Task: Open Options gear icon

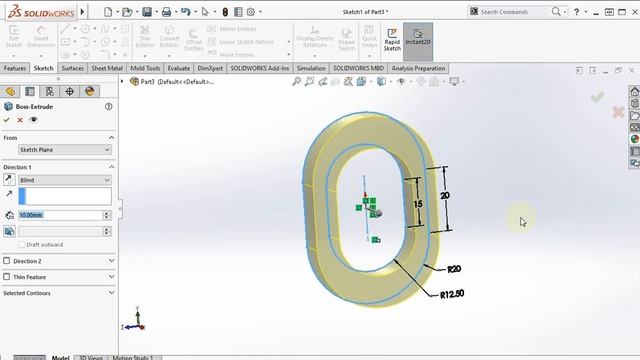Action: (x=251, y=12)
